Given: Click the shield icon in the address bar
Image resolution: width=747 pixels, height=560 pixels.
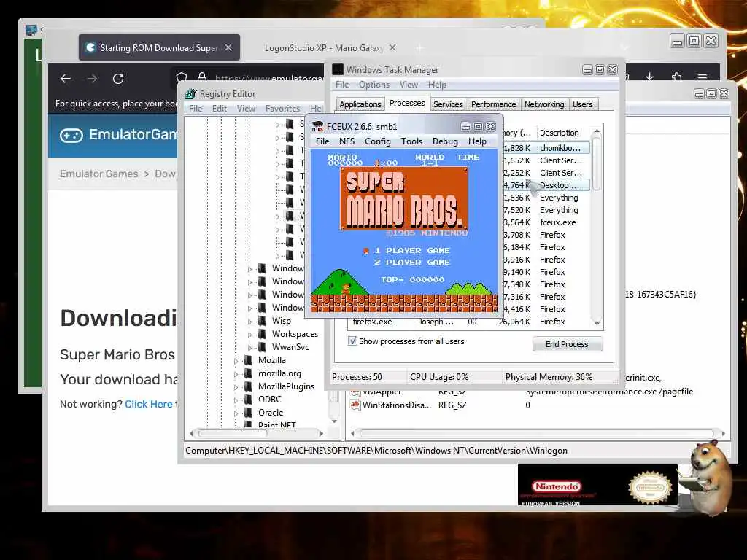Looking at the screenshot, I should (x=182, y=77).
